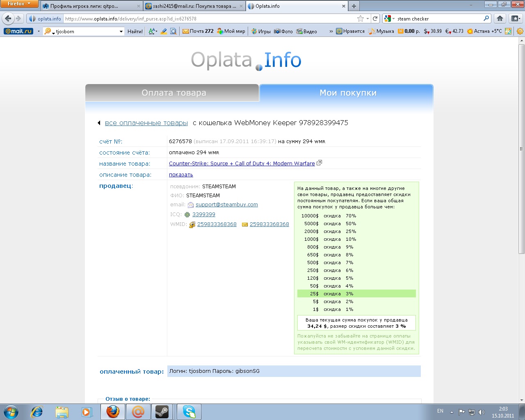Screen dimensions: 525x420
Task: Open Windows Explorer from the taskbar
Action: click(62, 412)
